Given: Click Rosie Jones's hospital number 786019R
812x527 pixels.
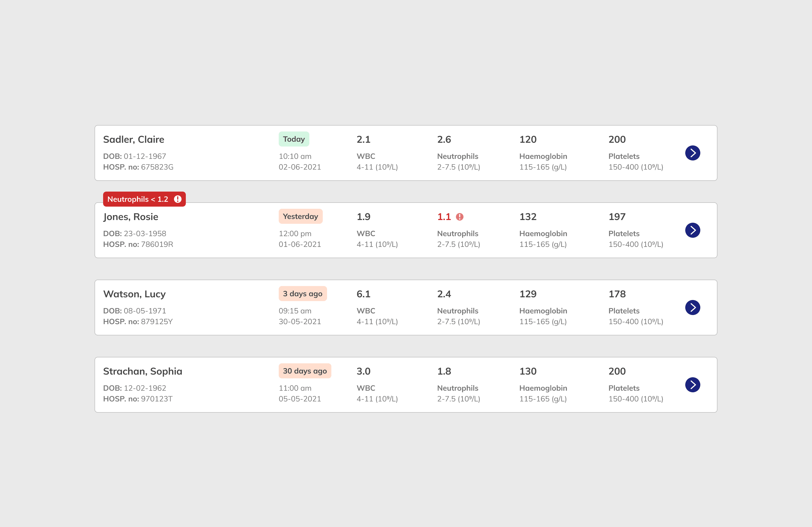Looking at the screenshot, I should [157, 244].
